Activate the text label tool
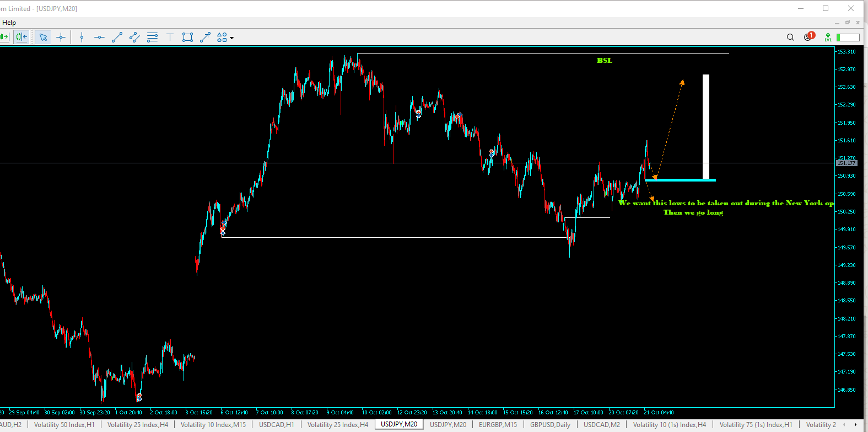This screenshot has width=868, height=432. 170,38
